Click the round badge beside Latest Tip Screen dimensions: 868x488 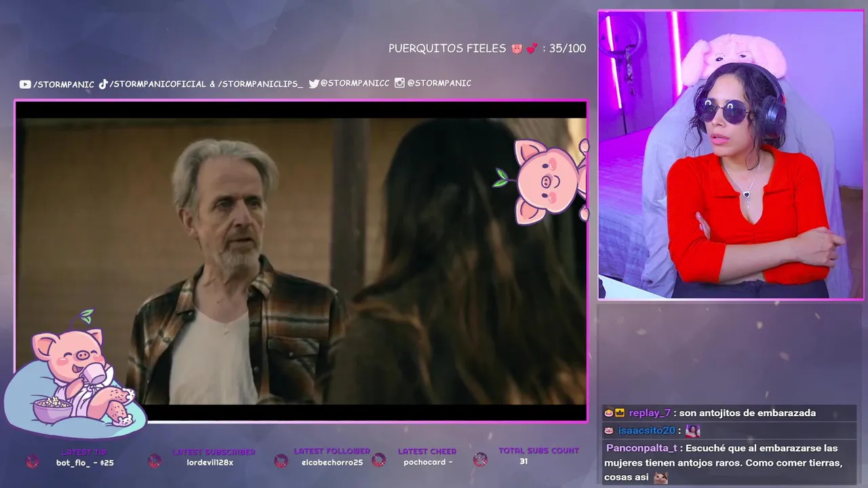point(33,462)
